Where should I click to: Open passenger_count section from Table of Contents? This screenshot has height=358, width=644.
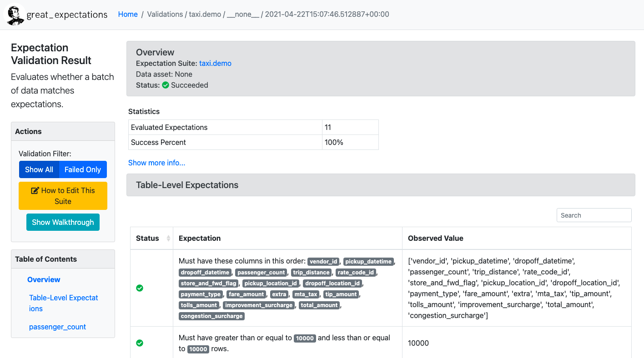click(x=57, y=327)
